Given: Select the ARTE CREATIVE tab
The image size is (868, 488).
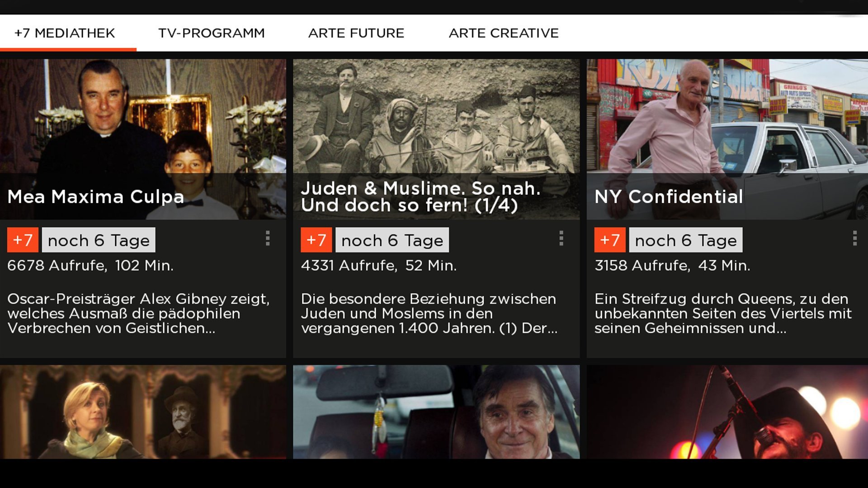Looking at the screenshot, I should point(504,33).
